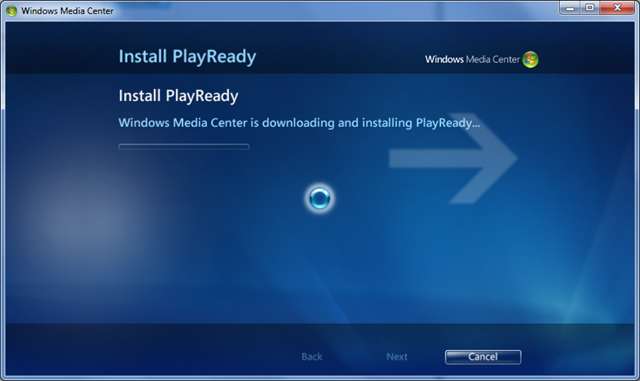Close the window with the red X
This screenshot has width=640, height=381.
click(618, 8)
